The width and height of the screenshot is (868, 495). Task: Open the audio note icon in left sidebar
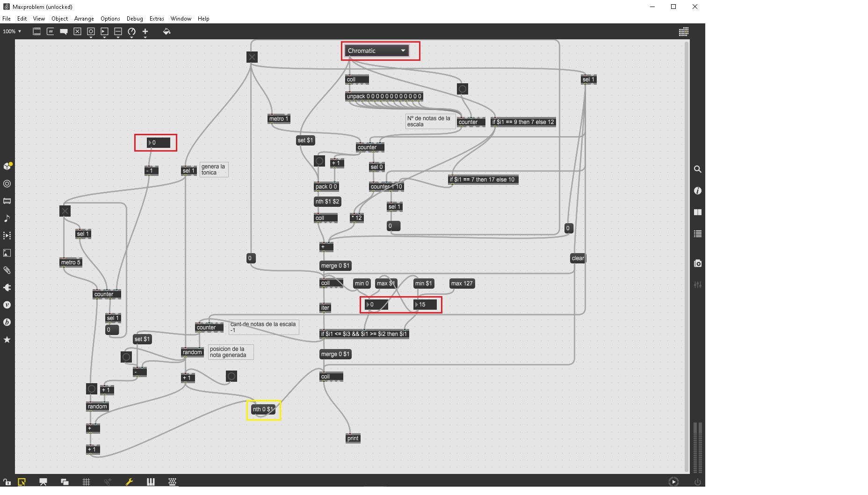[x=7, y=218]
